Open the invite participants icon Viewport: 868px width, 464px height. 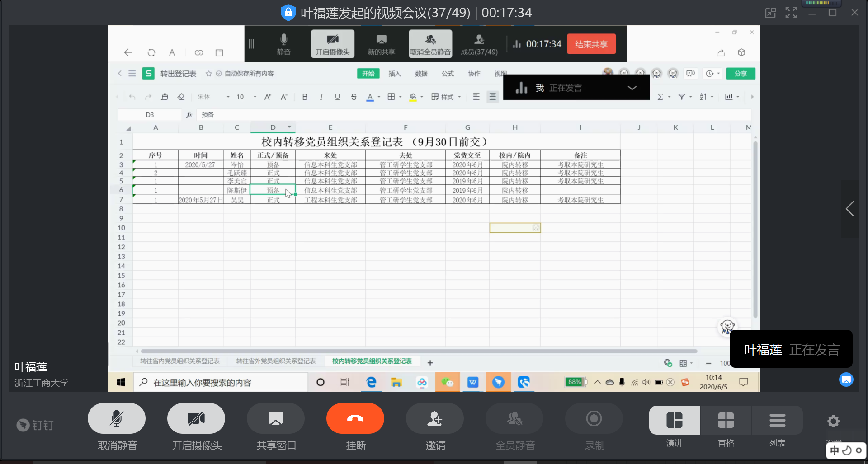pos(434,418)
